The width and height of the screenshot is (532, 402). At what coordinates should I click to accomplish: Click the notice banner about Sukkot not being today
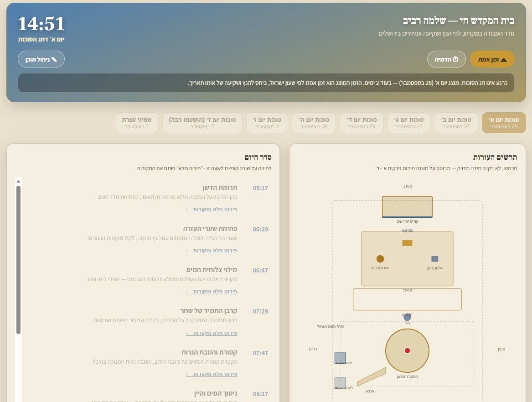266,83
